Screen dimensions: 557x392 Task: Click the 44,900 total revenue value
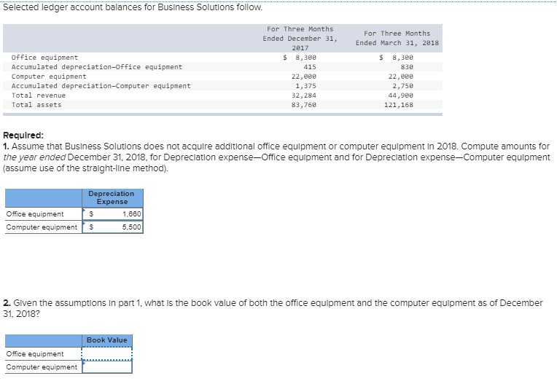[401, 95]
